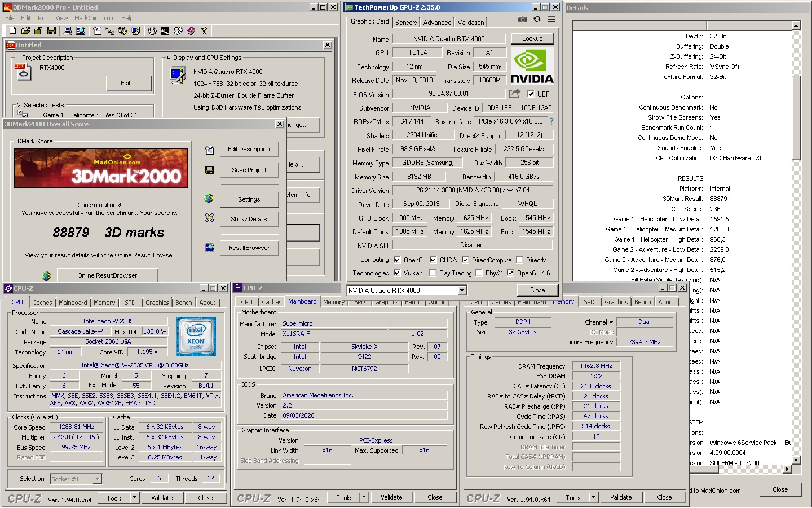Click magnifier system info icon in 3DMark2000 toolbar
This screenshot has width=812, height=508.
81,30
